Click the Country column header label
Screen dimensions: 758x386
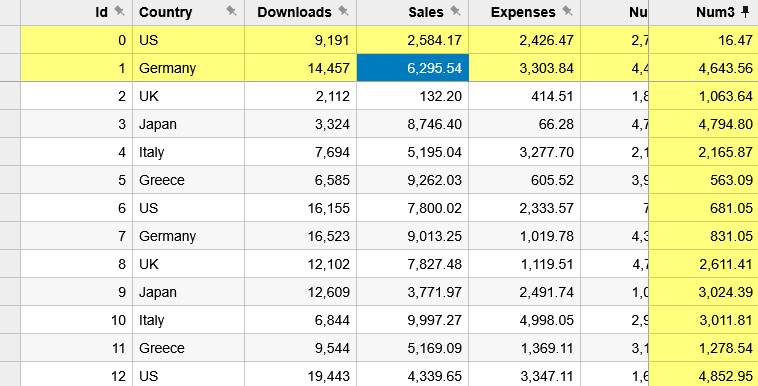tap(165, 13)
